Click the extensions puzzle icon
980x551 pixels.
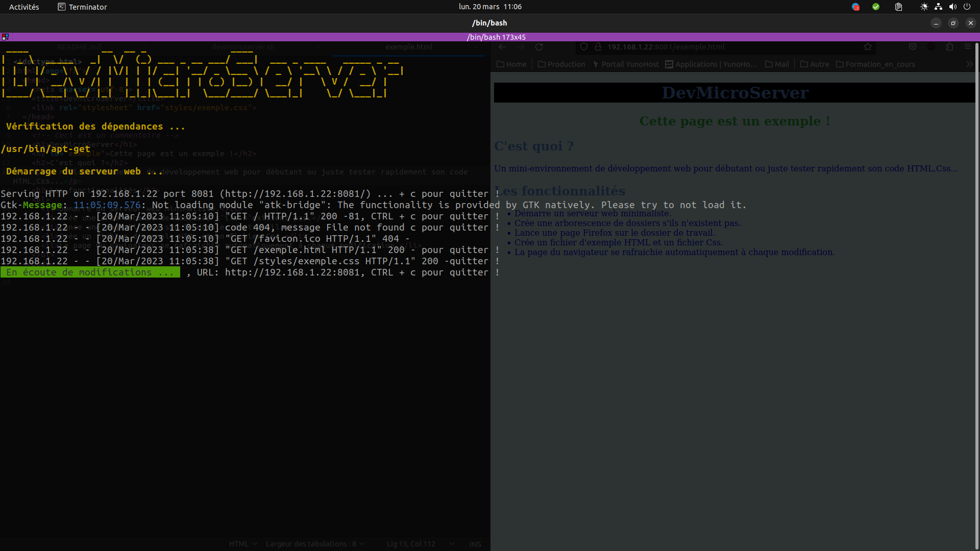point(949,47)
